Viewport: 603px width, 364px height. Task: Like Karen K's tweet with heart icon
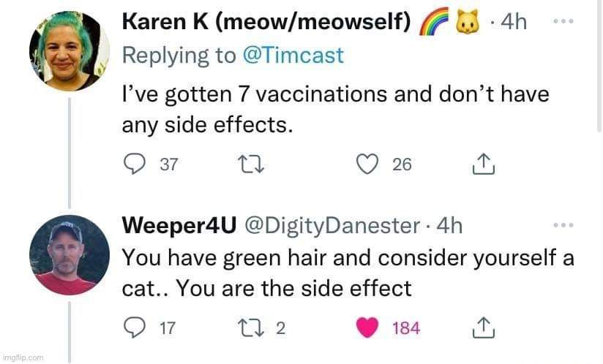click(x=367, y=165)
